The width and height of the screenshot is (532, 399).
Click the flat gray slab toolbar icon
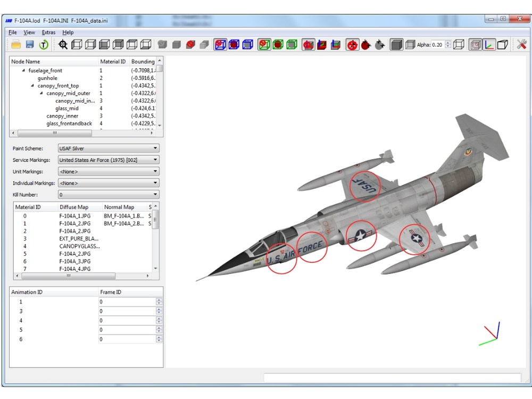[x=204, y=45]
